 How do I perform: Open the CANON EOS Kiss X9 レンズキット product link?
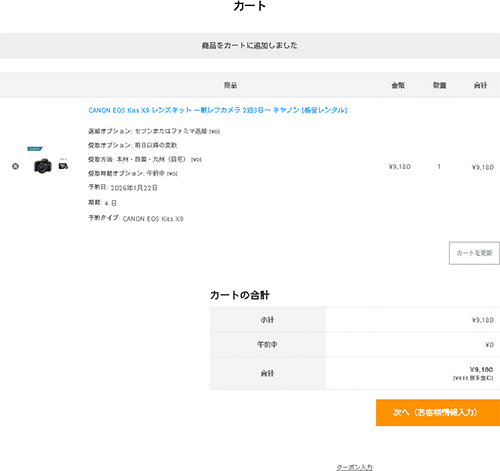(218, 110)
